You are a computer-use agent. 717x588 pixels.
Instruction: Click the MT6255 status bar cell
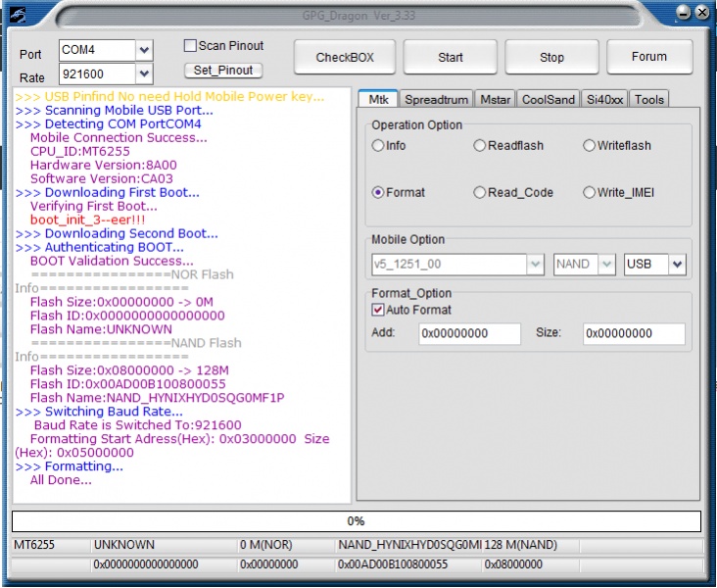point(51,545)
